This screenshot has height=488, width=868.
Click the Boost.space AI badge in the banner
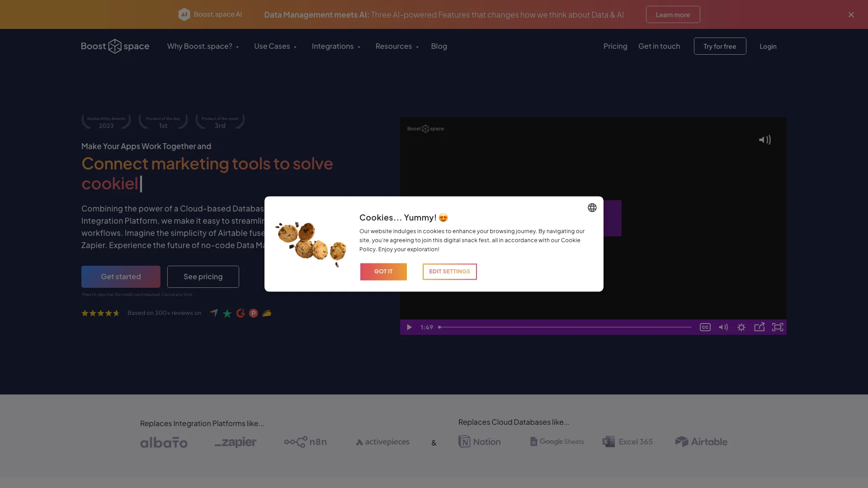210,14
